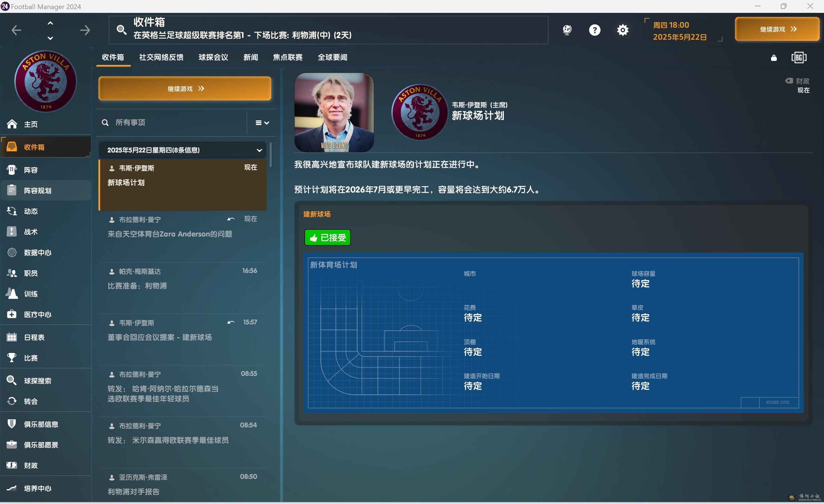
Task: Click the search magnifier in top bar
Action: 121,30
